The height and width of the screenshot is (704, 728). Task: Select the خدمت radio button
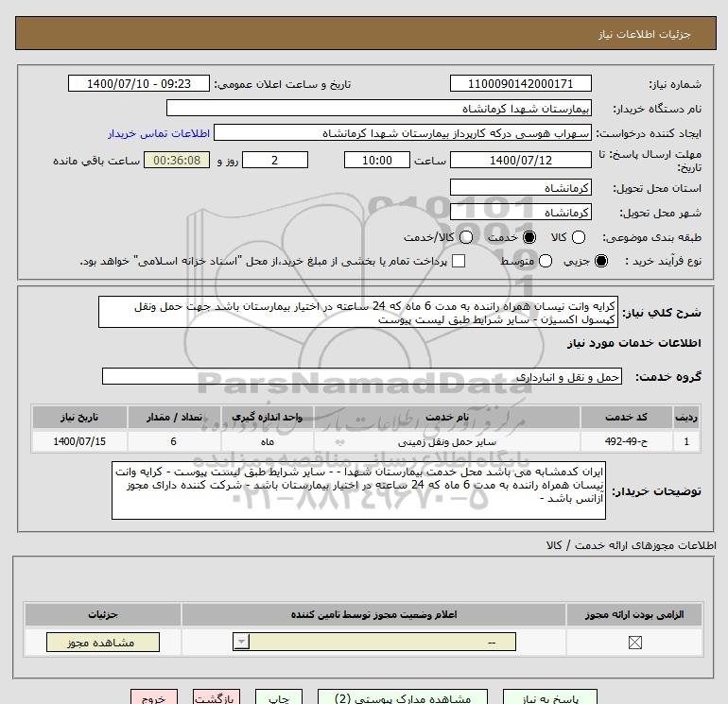pos(529,237)
